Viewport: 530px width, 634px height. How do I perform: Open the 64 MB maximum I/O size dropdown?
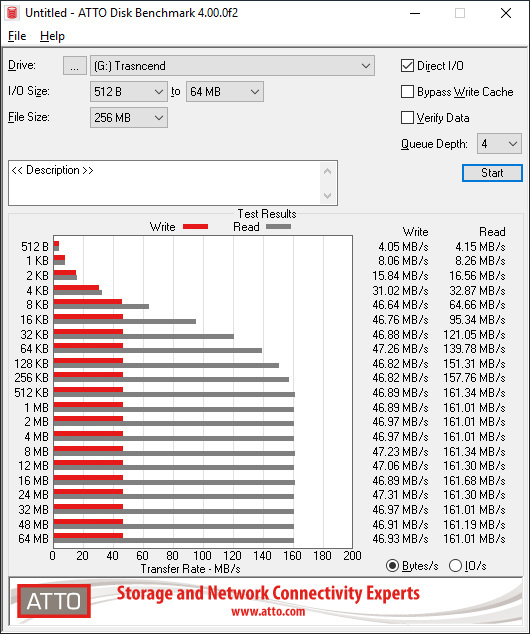[x=225, y=92]
